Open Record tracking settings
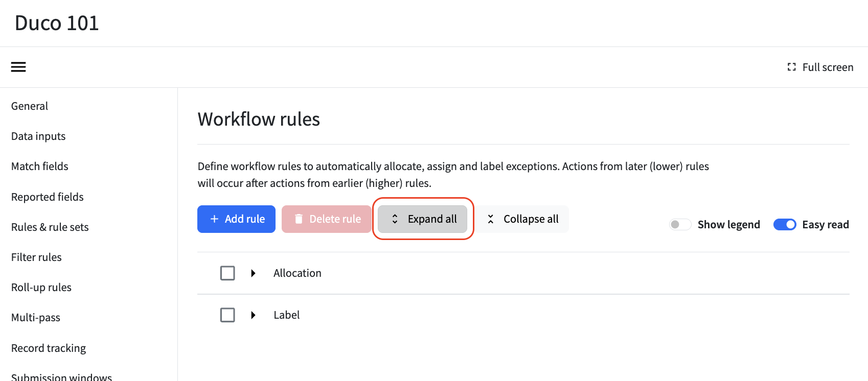The width and height of the screenshot is (868, 381). 49,348
